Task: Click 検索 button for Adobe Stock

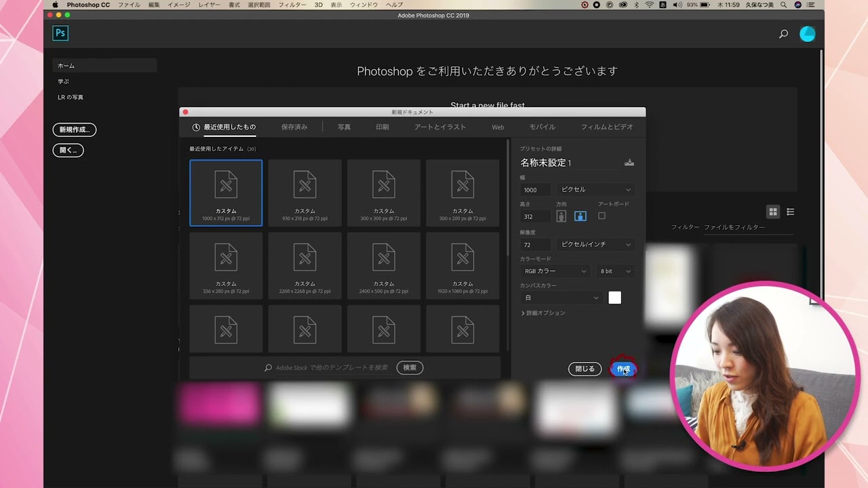Action: coord(410,367)
